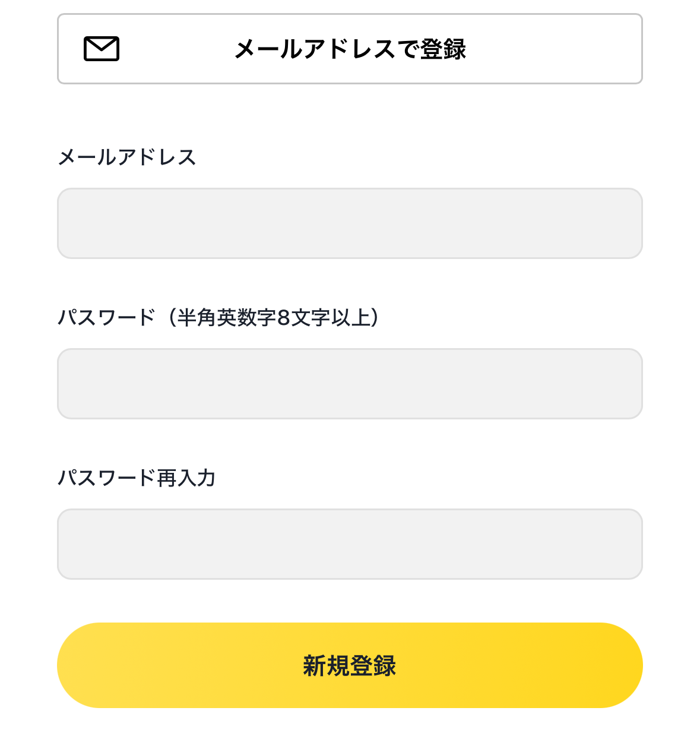The height and width of the screenshot is (736, 700).
Task: Click the メールアドレス field label
Action: [126, 157]
